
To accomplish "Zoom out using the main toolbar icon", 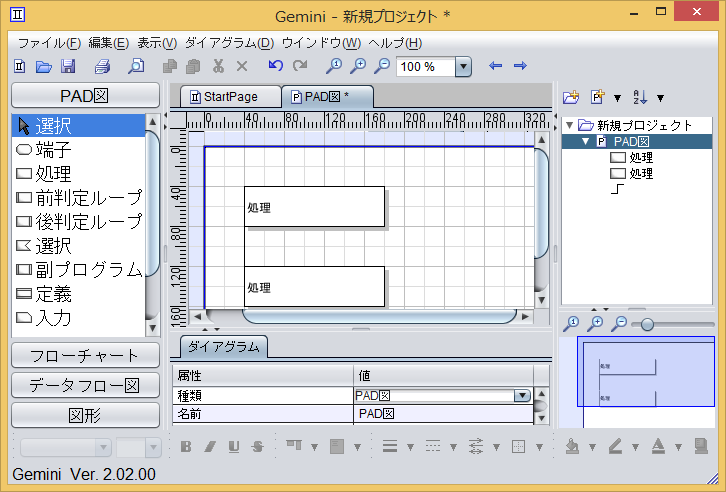I will [x=382, y=66].
